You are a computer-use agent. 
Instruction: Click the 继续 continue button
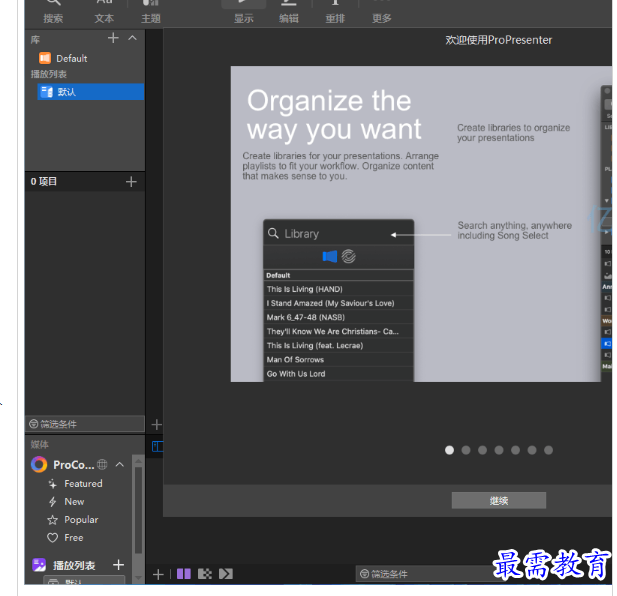coord(499,500)
